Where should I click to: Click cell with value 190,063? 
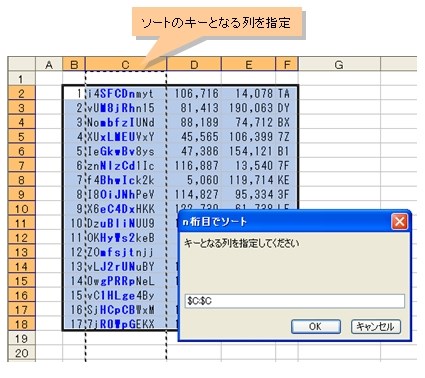coord(248,108)
